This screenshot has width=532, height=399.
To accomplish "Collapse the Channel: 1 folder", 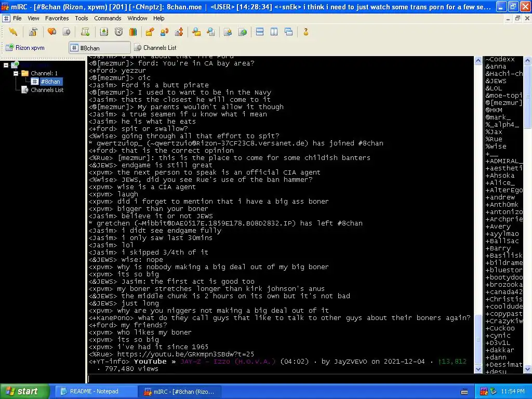I will pyautogui.click(x=16, y=73).
